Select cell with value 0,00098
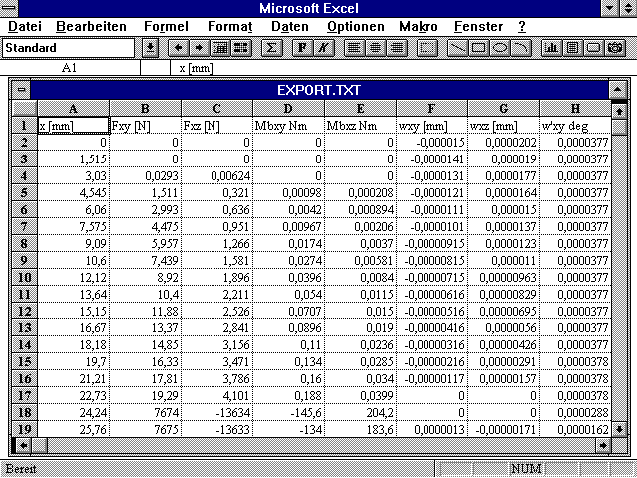 pyautogui.click(x=288, y=192)
